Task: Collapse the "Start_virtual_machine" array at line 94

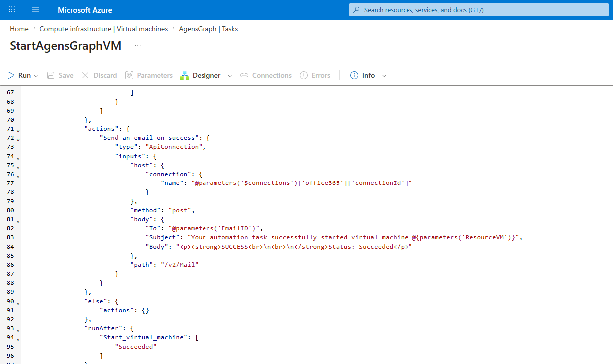Action: [x=18, y=339]
